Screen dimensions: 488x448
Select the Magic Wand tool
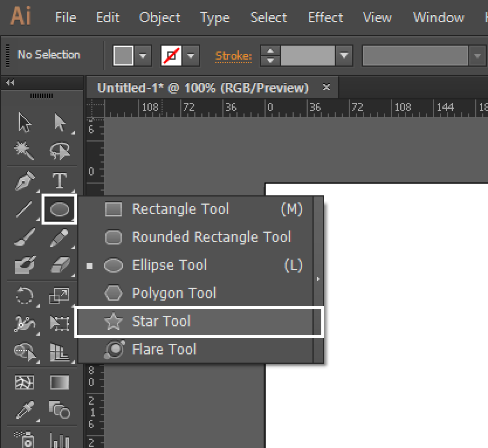(25, 150)
